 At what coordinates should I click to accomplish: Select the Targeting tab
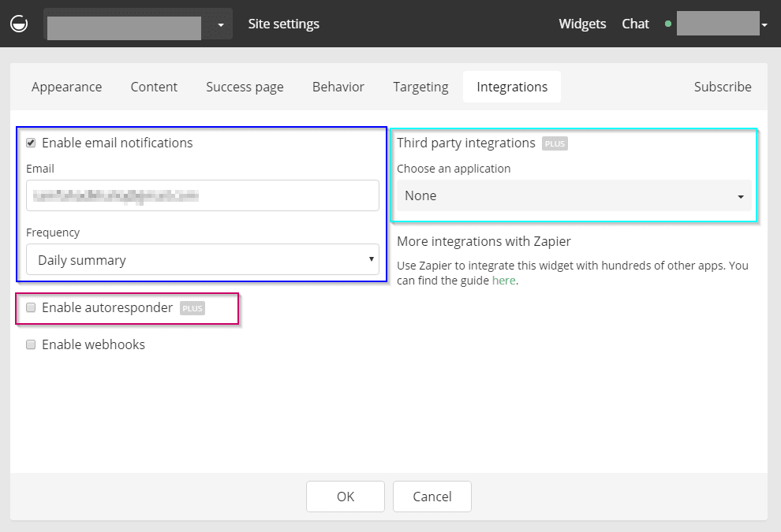[x=420, y=87]
